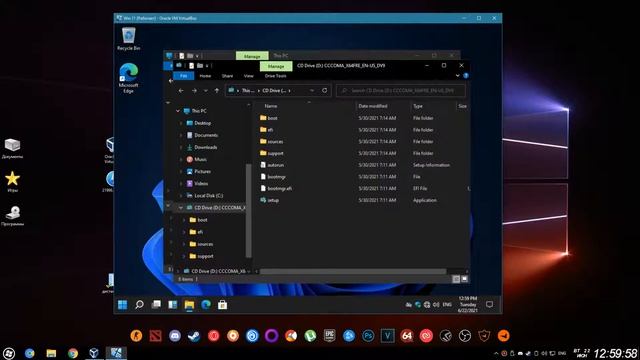The width and height of the screenshot is (640, 360).
Task: Collapse the This PC tree node
Action: 178,111
